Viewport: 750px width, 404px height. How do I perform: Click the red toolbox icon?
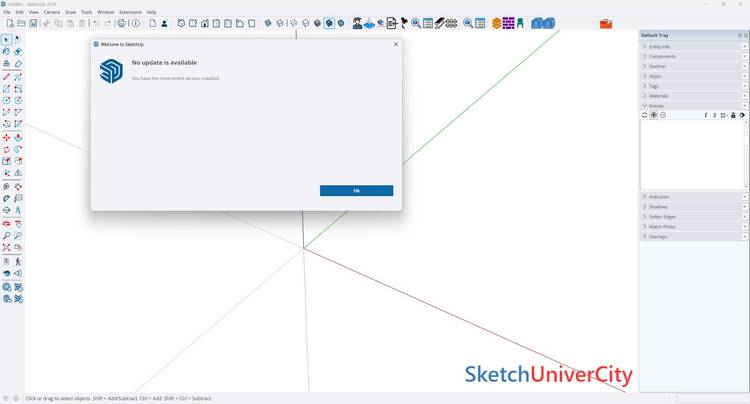coord(606,23)
